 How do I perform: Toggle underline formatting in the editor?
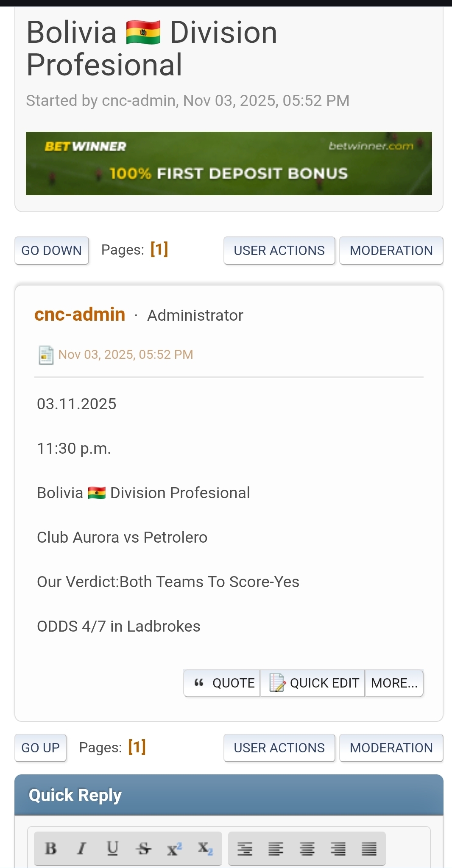pos(112,848)
